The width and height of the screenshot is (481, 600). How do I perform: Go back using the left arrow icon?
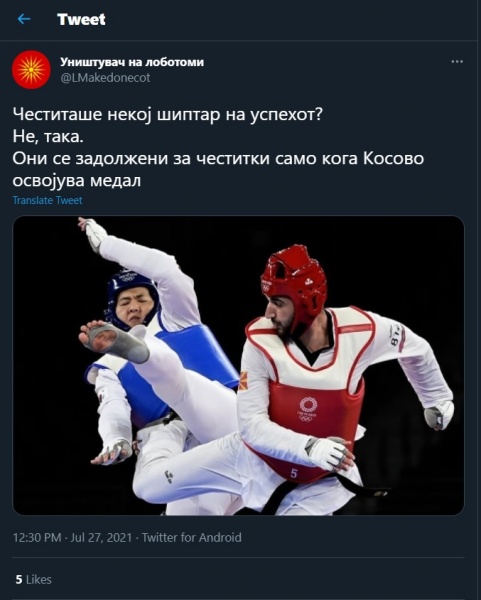(24, 19)
